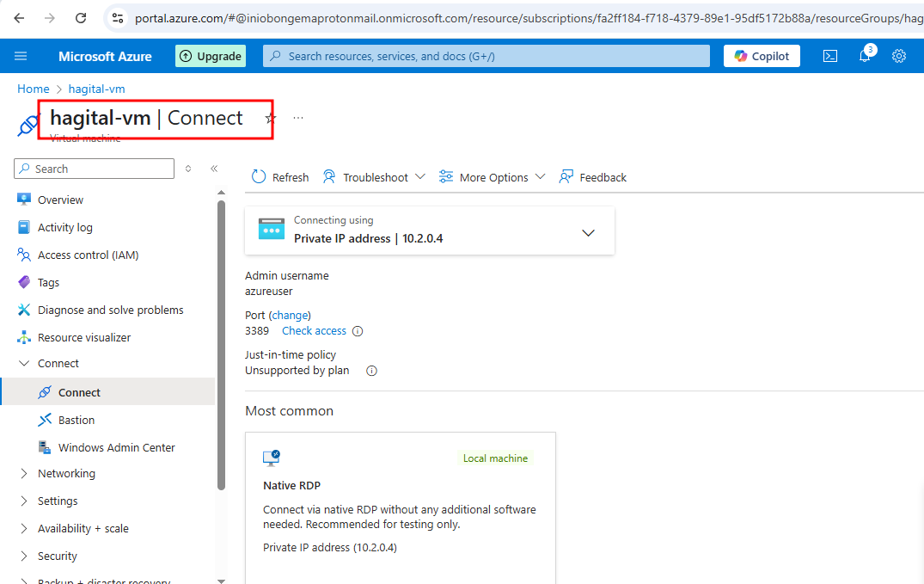Pin page with the favorite star
This screenshot has height=584, width=924.
(x=271, y=118)
